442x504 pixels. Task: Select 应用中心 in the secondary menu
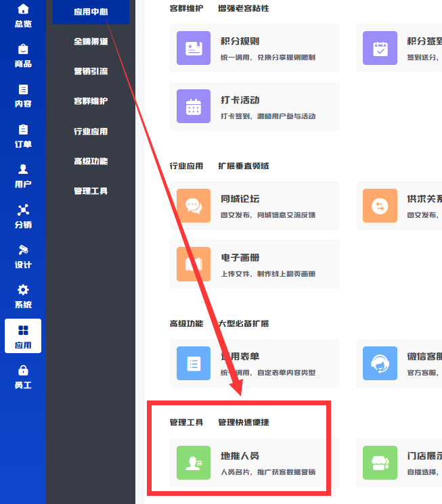(x=91, y=12)
